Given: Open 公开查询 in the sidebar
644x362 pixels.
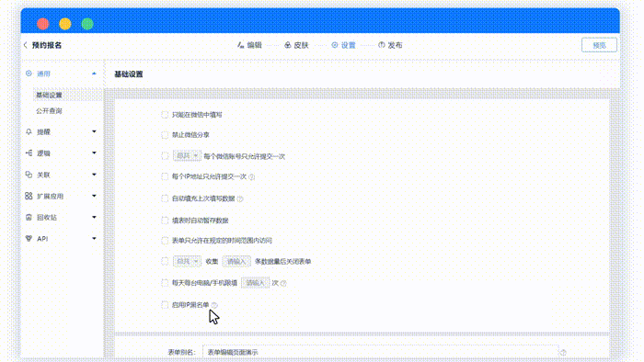Looking at the screenshot, I should tap(49, 110).
